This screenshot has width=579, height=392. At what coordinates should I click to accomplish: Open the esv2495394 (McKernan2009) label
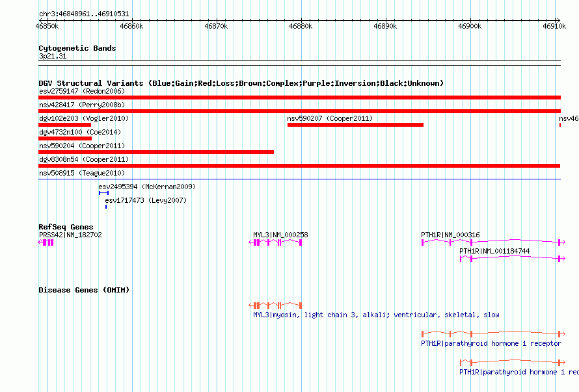pyautogui.click(x=147, y=187)
